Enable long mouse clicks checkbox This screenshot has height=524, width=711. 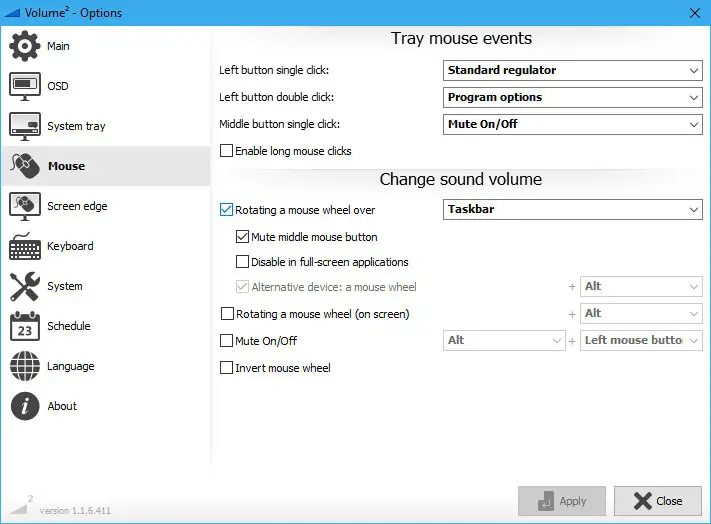[226, 150]
